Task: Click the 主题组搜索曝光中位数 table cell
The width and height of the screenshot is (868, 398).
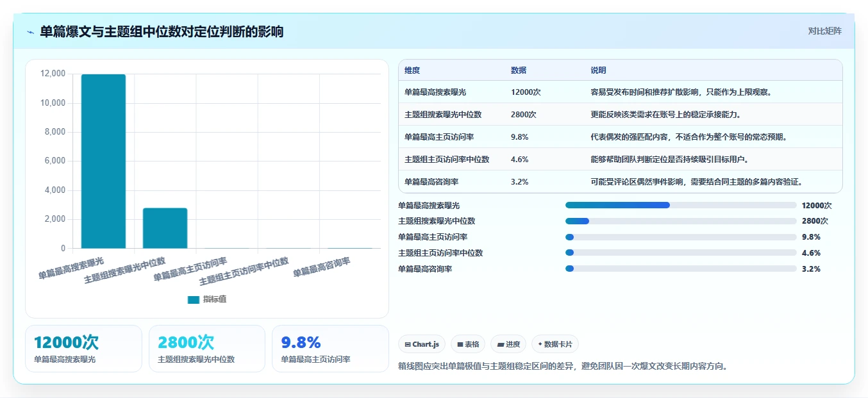Action: 443,115
